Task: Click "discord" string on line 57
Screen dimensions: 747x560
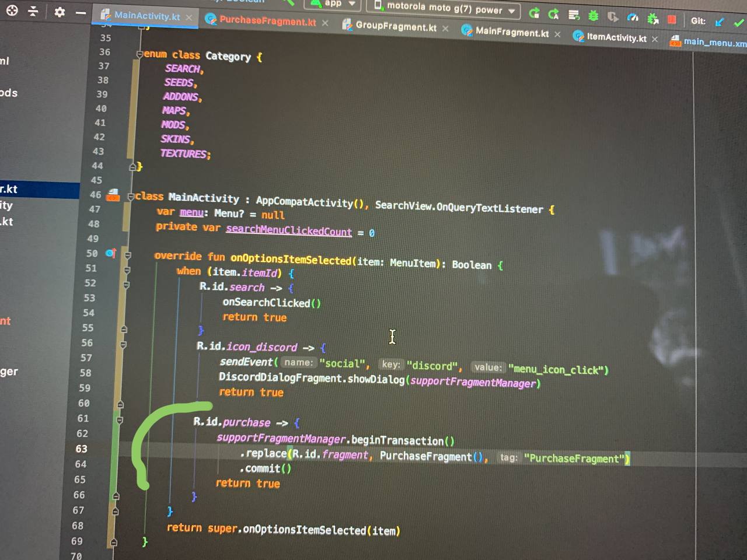Action: pos(432,366)
